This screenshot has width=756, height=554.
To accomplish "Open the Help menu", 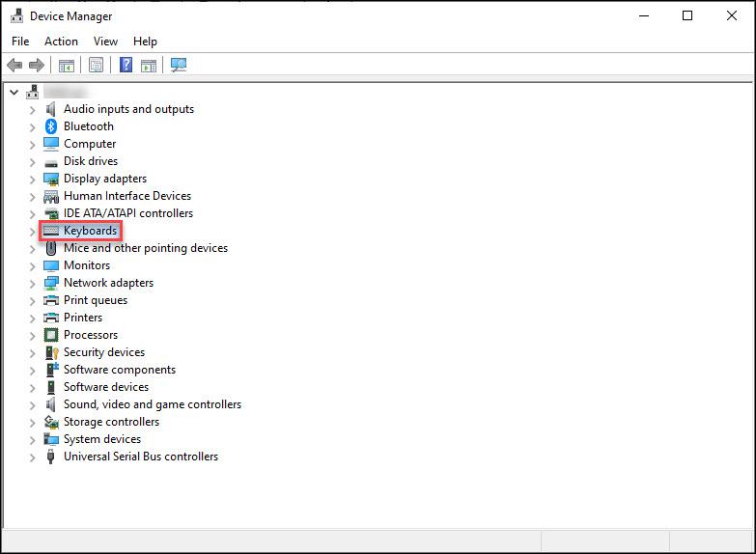I will (145, 42).
